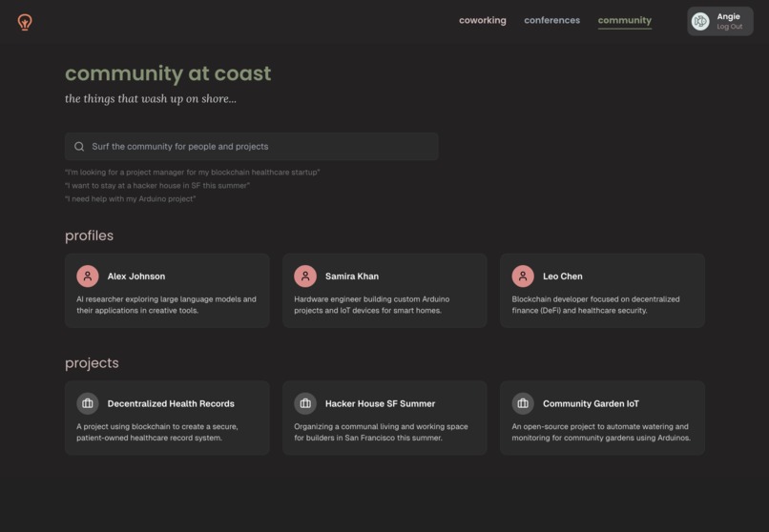Screen dimensions: 769x532
Task: Click the Blockchain developer description text
Action: (x=596, y=305)
